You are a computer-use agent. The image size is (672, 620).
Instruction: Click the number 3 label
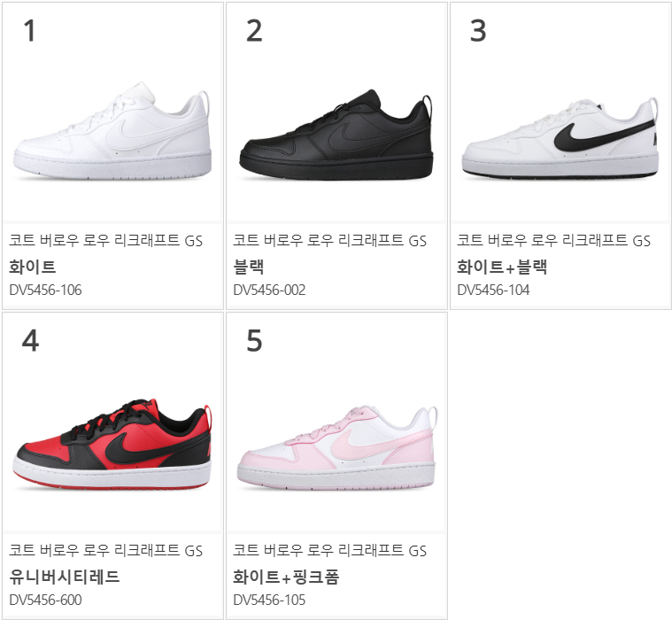coord(478,31)
